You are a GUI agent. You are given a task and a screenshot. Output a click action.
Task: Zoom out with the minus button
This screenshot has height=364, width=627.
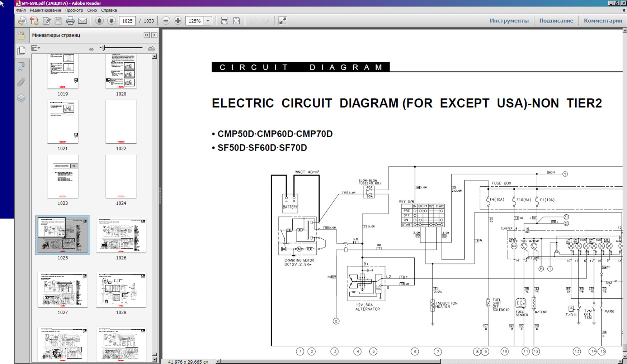tap(166, 21)
